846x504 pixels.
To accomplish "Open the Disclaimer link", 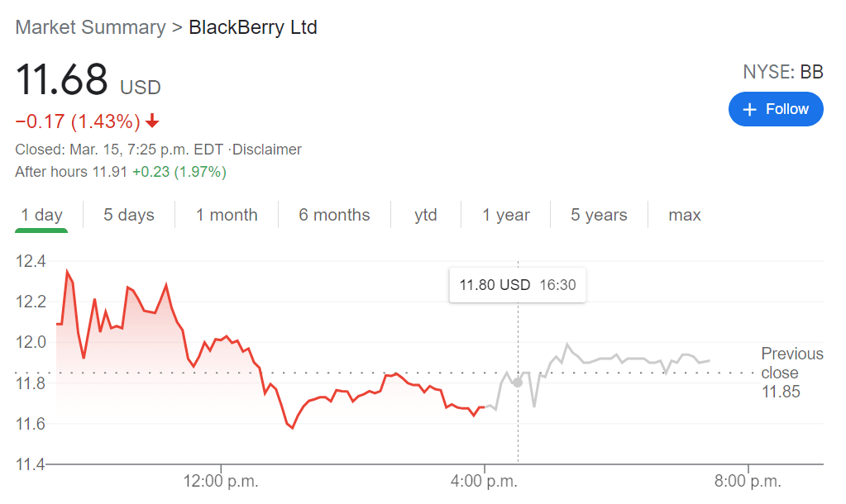I will [267, 150].
